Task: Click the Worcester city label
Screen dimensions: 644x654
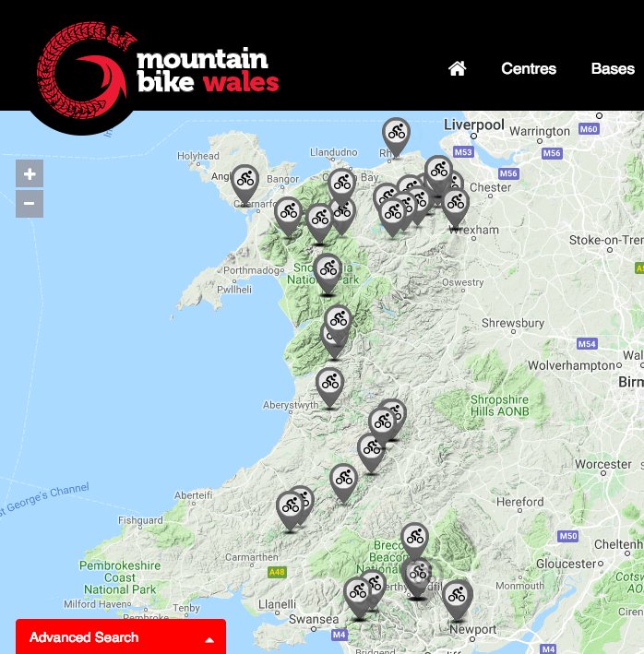Action: pyautogui.click(x=603, y=464)
